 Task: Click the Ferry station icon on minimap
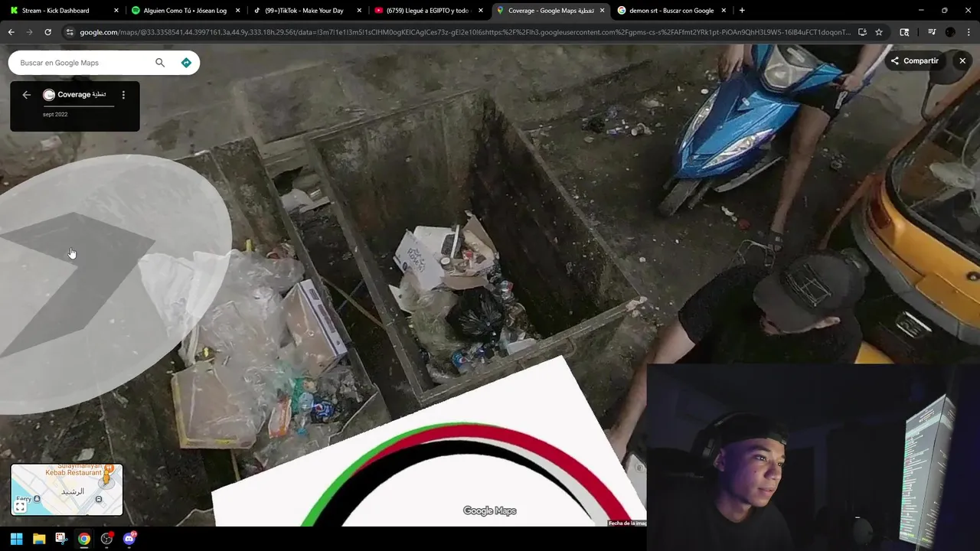[x=36, y=498]
